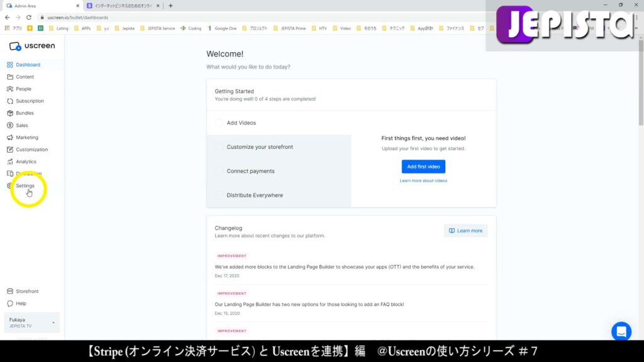Open the Jepista bookmark folder

(x=124, y=28)
